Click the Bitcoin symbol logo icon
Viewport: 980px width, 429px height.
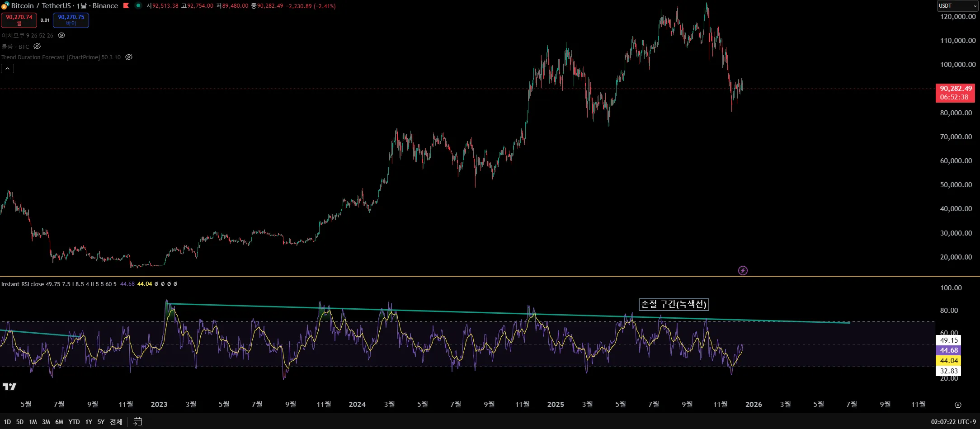click(x=5, y=6)
